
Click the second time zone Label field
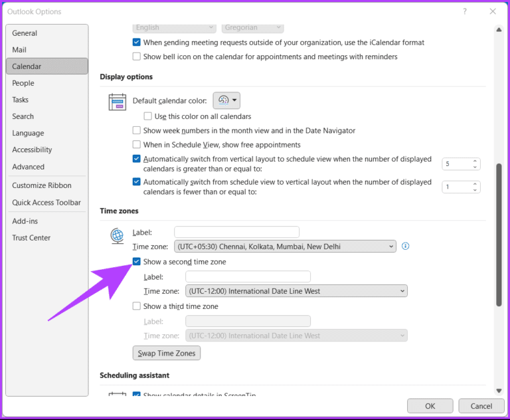point(248,276)
